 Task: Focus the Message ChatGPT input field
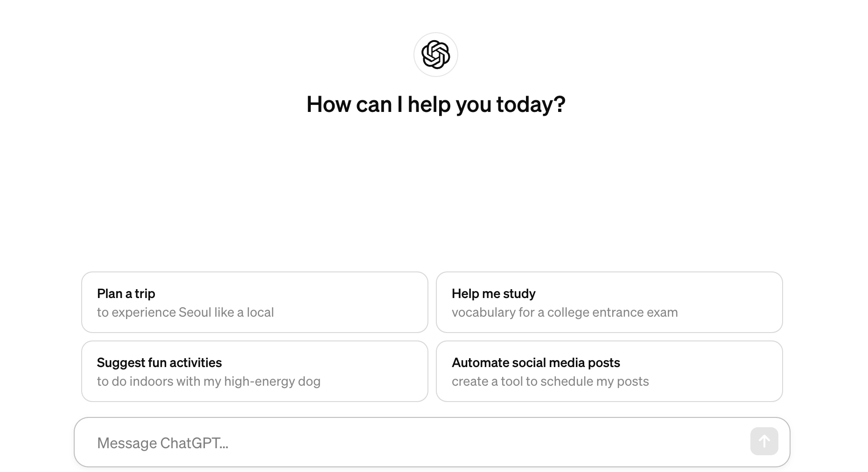tap(432, 442)
